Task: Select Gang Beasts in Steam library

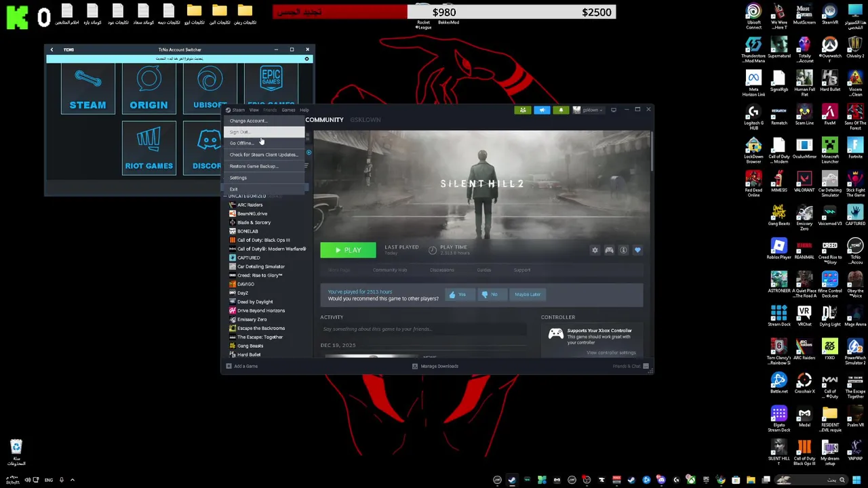Action: pyautogui.click(x=250, y=346)
